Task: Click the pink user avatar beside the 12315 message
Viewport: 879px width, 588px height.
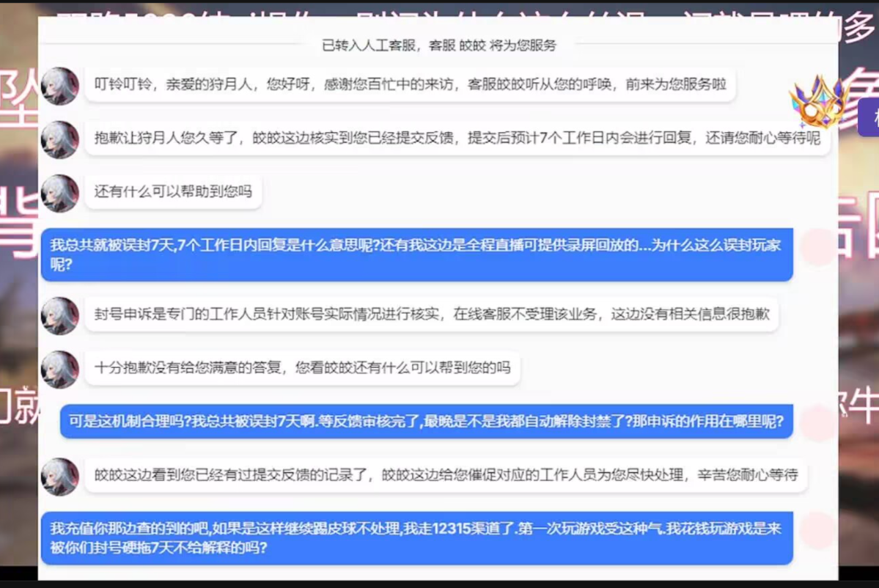Action: pyautogui.click(x=817, y=531)
